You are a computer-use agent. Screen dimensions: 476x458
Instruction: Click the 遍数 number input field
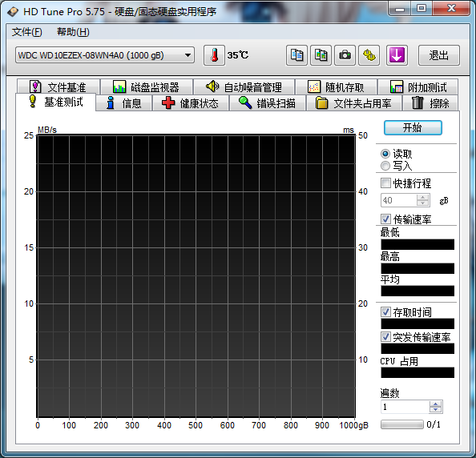pyautogui.click(x=405, y=407)
